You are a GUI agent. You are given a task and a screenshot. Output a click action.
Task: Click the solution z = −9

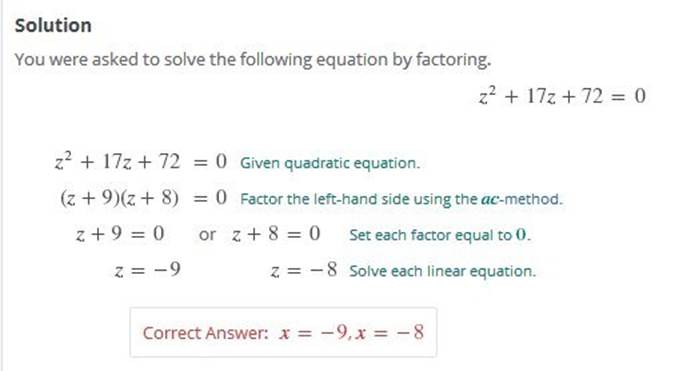(x=147, y=270)
